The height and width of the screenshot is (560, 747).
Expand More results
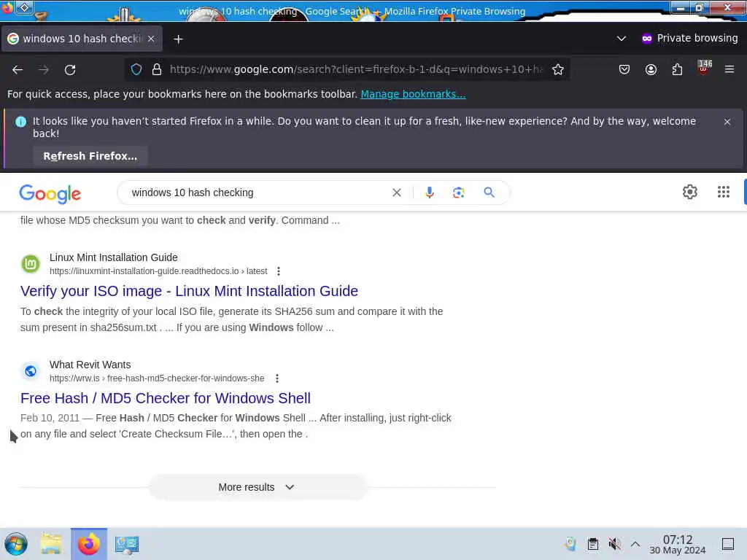coord(258,487)
